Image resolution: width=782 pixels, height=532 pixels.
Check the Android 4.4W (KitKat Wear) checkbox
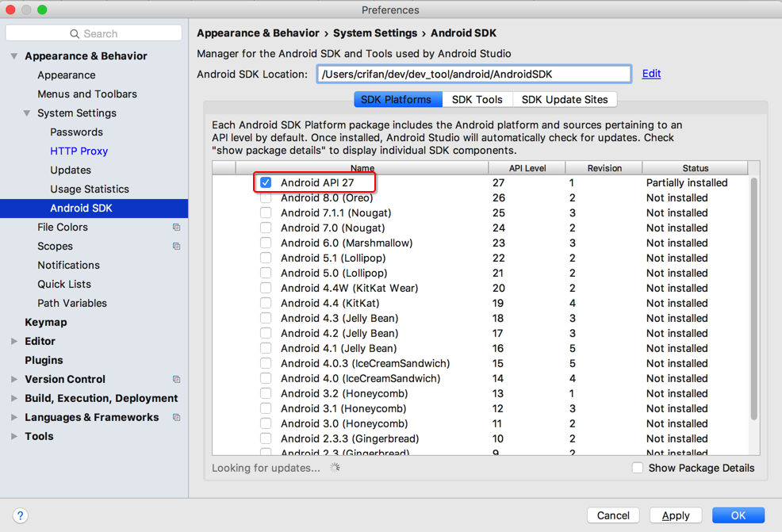click(266, 288)
